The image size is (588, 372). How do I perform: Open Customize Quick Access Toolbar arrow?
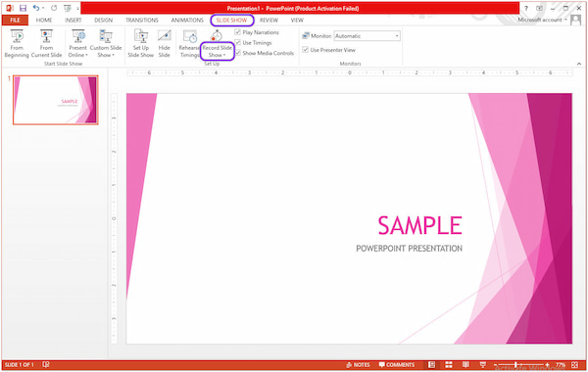pyautogui.click(x=78, y=8)
